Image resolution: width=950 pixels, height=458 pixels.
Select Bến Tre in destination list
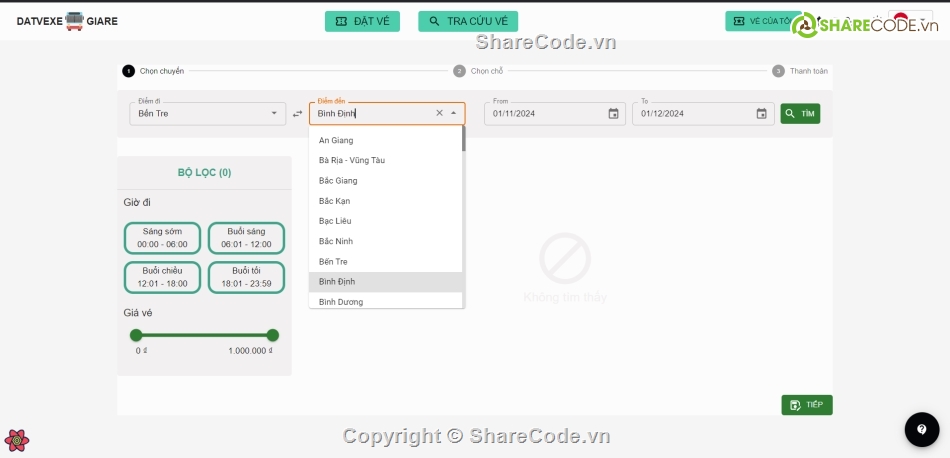click(x=386, y=261)
